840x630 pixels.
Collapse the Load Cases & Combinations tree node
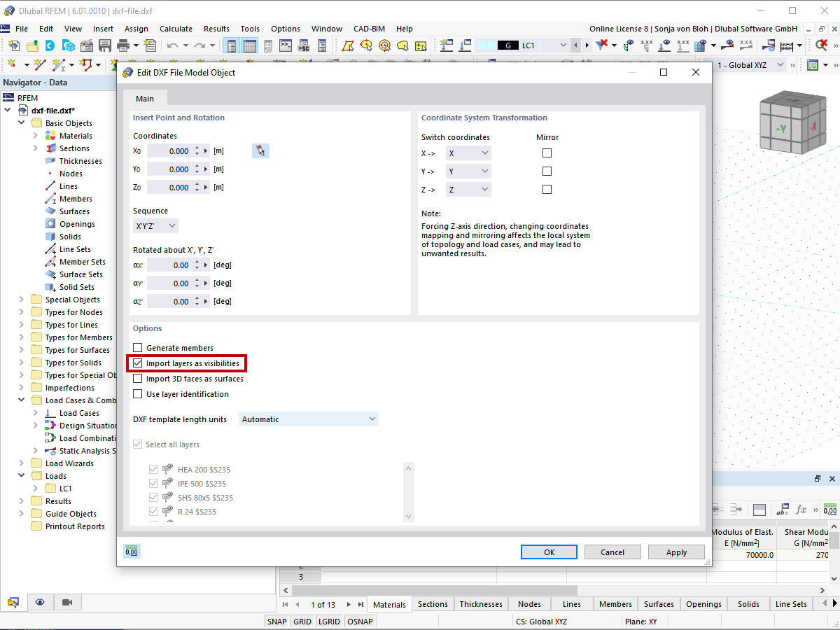21,400
